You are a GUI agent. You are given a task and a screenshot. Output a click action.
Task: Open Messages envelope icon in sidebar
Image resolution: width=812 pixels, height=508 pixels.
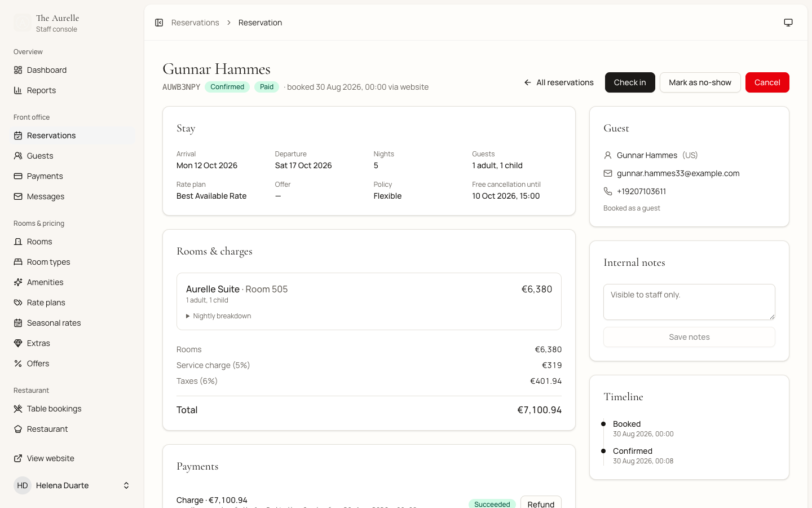(x=18, y=196)
